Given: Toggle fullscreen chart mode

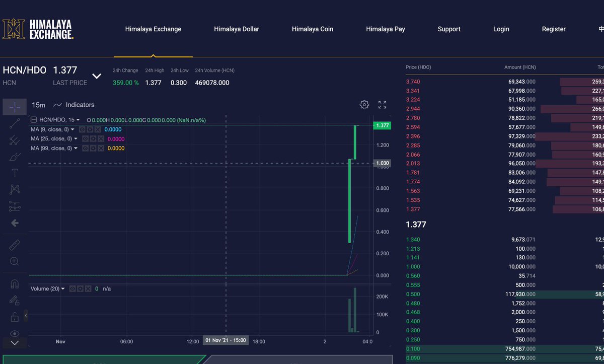Looking at the screenshot, I should tap(383, 105).
